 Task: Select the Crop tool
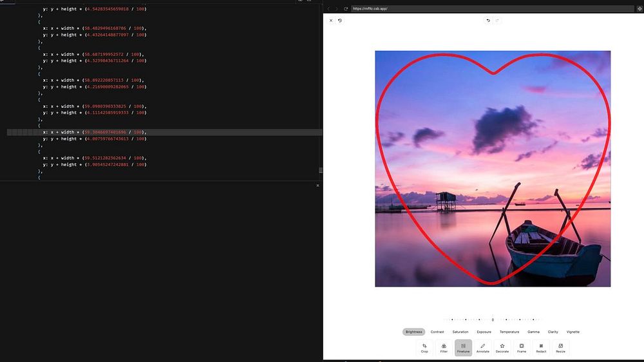click(424, 348)
